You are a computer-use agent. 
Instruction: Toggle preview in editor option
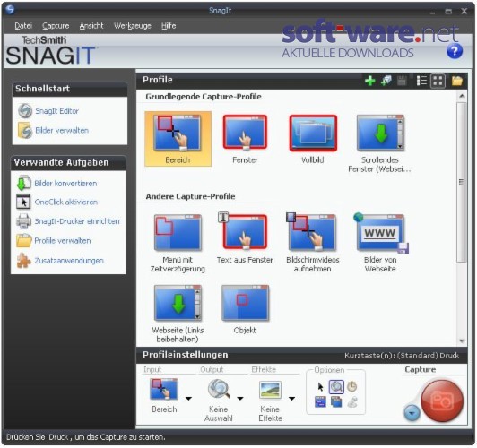tap(336, 387)
